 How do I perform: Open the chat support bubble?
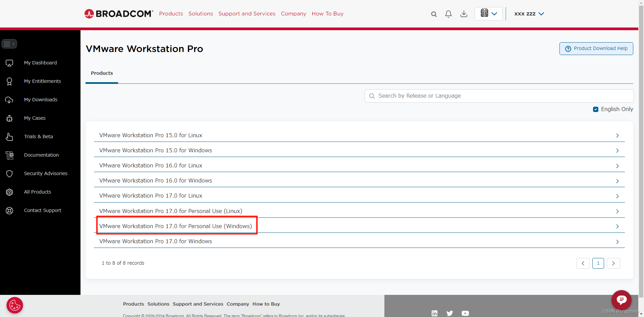tap(622, 300)
